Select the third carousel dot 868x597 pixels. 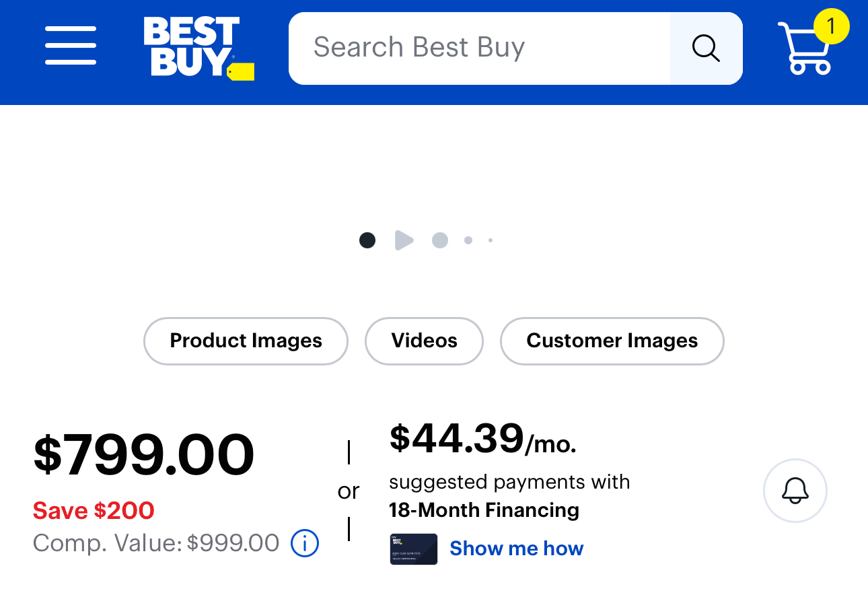[x=440, y=240]
